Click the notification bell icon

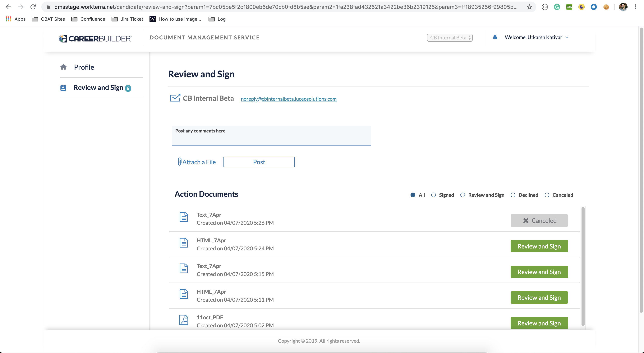[495, 37]
